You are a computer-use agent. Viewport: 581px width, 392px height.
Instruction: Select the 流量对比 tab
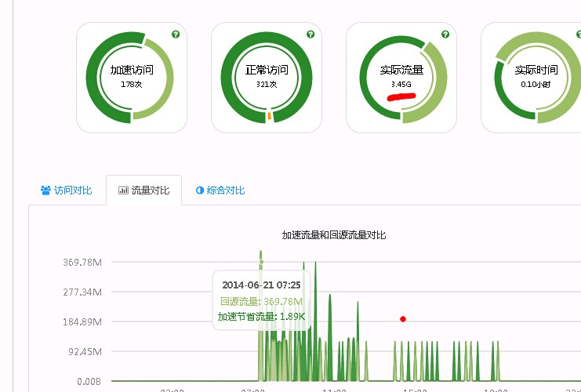pos(143,190)
